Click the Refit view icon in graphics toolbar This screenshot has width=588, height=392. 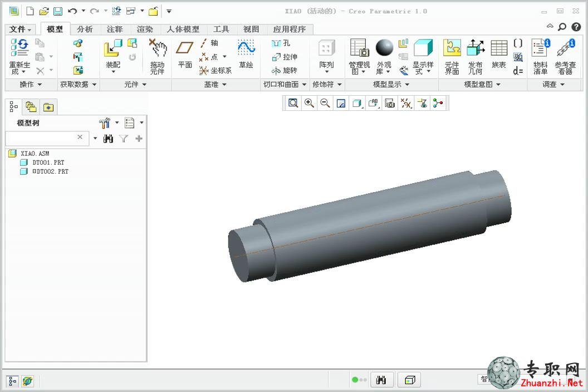[293, 103]
